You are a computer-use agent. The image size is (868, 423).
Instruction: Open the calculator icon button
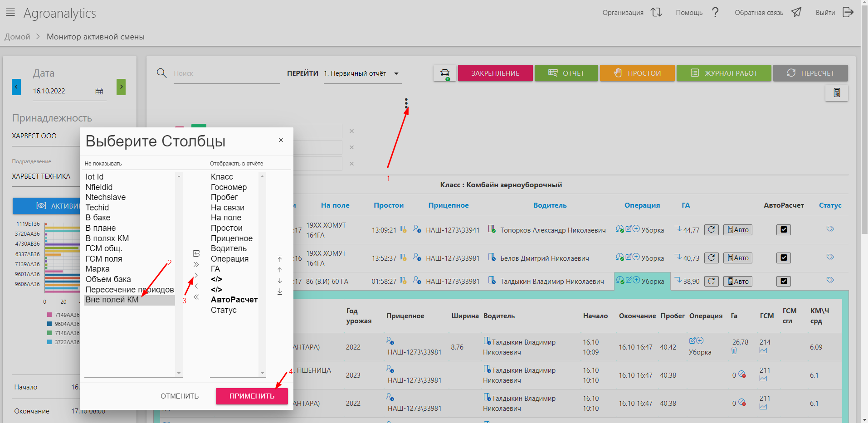point(837,93)
